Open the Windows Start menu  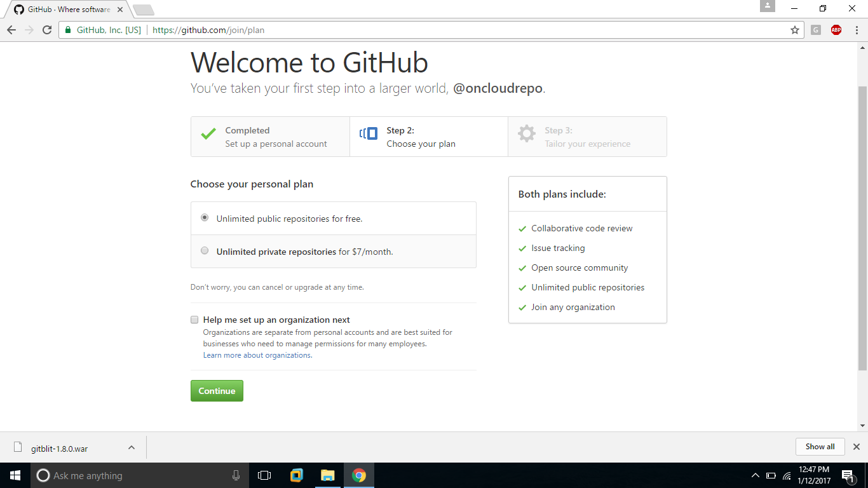(15, 475)
